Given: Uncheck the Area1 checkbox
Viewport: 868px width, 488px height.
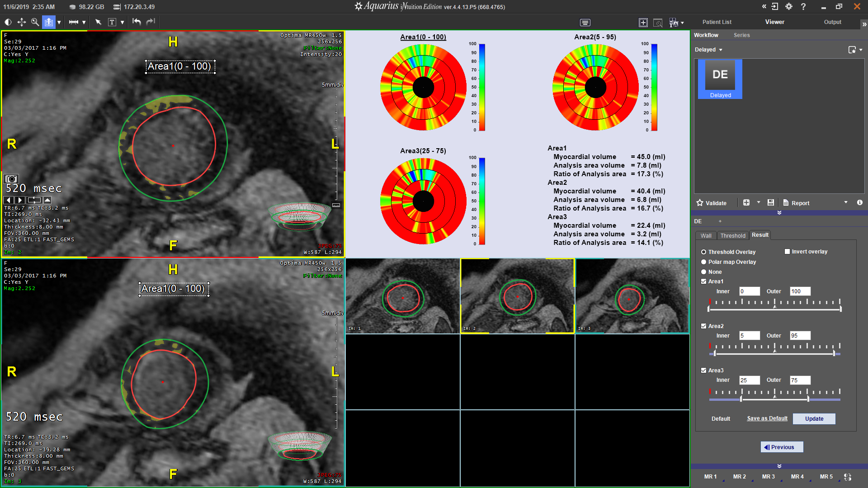Looking at the screenshot, I should point(703,281).
